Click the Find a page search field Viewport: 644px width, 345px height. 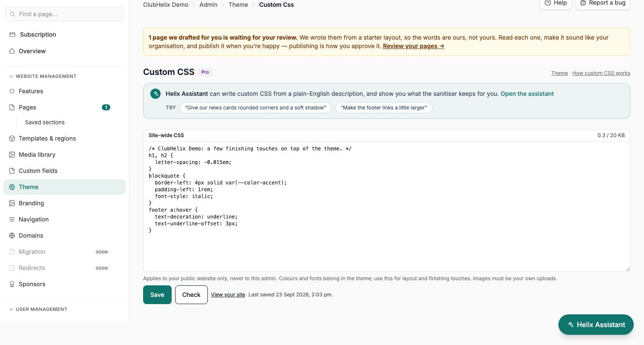coord(64,14)
